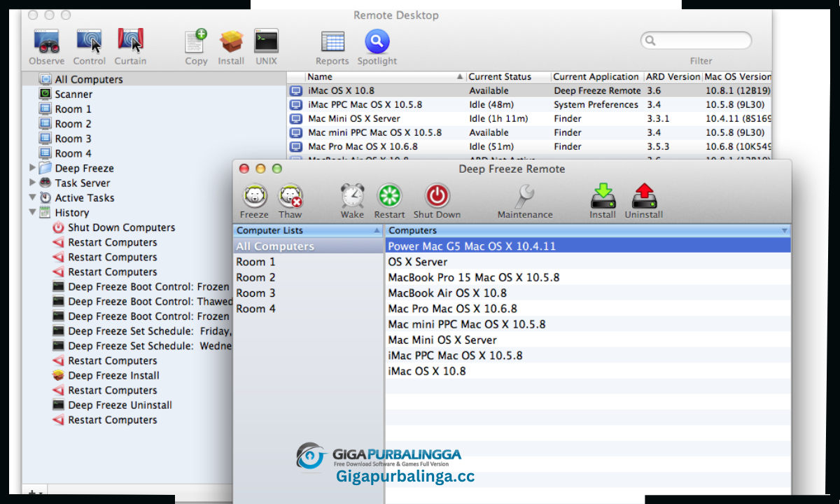Select All Computers in Deep Freeze lists
This screenshot has width=840, height=504.
tap(309, 246)
